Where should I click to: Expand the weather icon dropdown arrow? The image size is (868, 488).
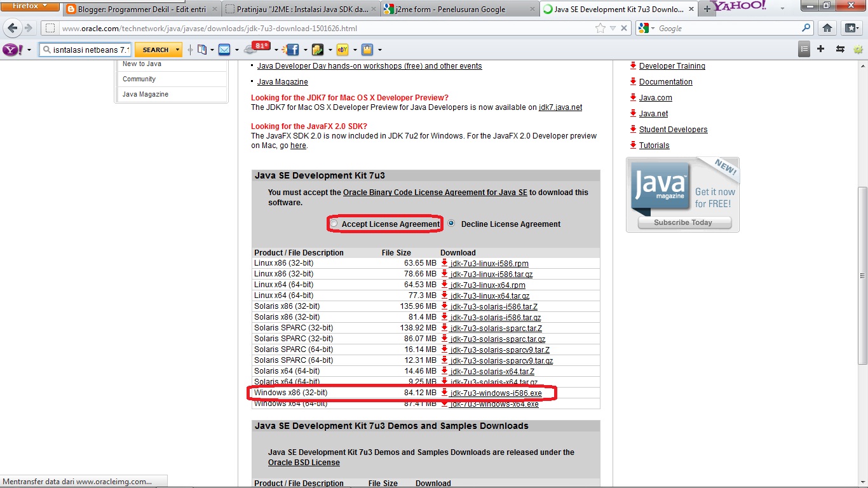(x=278, y=50)
